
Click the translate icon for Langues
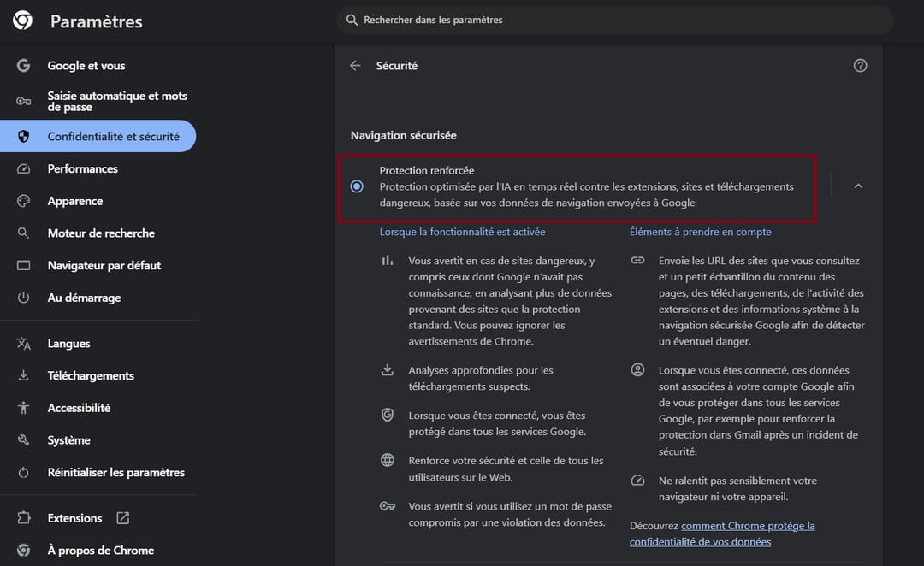tap(24, 344)
